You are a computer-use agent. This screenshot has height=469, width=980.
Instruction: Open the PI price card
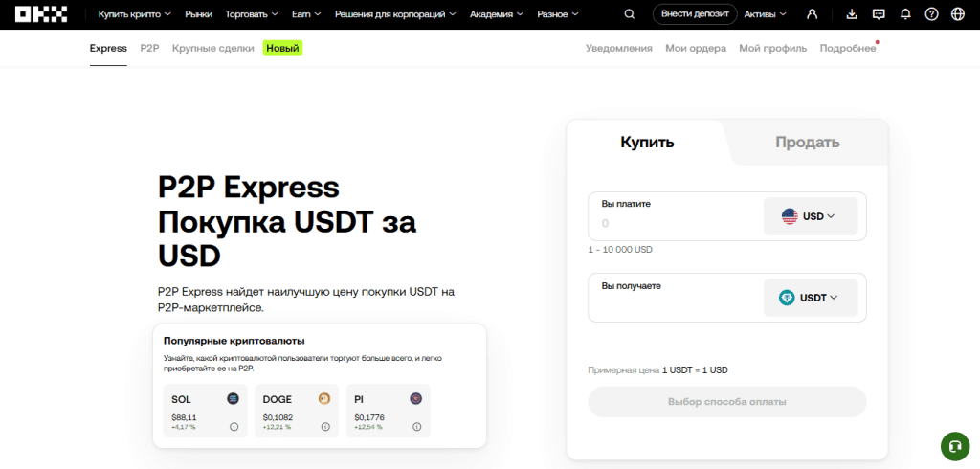click(389, 411)
